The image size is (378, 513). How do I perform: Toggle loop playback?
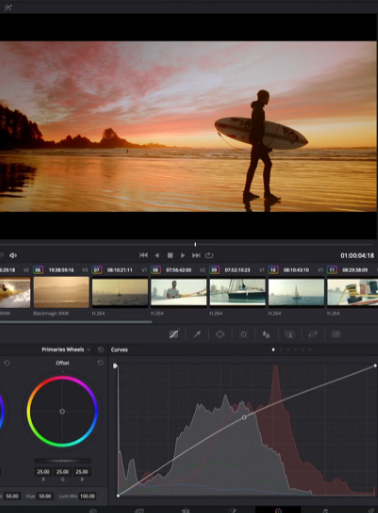tap(209, 255)
